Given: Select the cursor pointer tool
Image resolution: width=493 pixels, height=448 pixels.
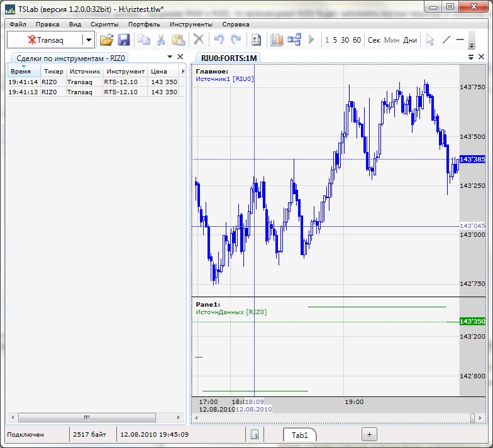Looking at the screenshot, I should 430,40.
